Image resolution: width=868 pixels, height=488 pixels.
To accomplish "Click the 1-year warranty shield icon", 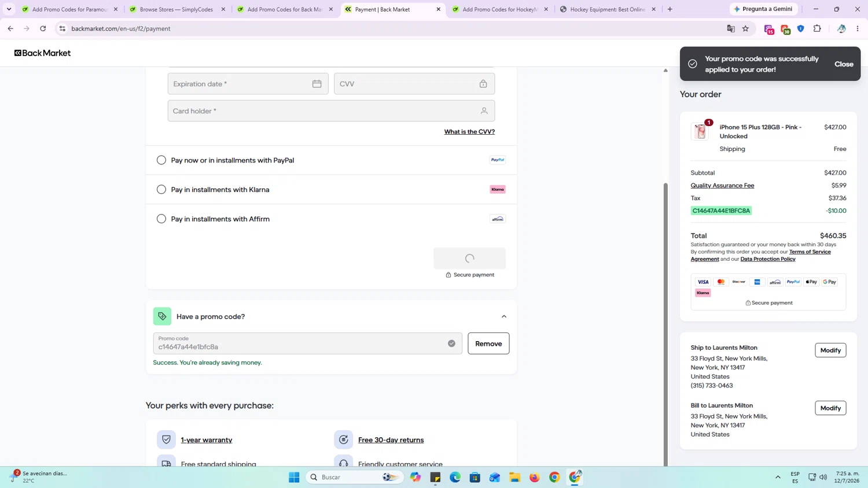I will click(x=166, y=439).
